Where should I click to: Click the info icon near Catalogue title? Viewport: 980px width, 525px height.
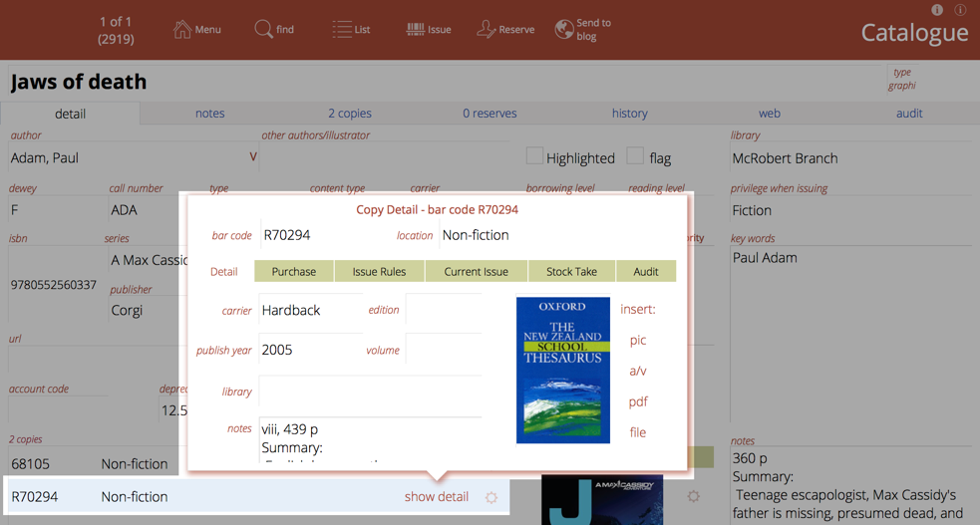coord(937,10)
